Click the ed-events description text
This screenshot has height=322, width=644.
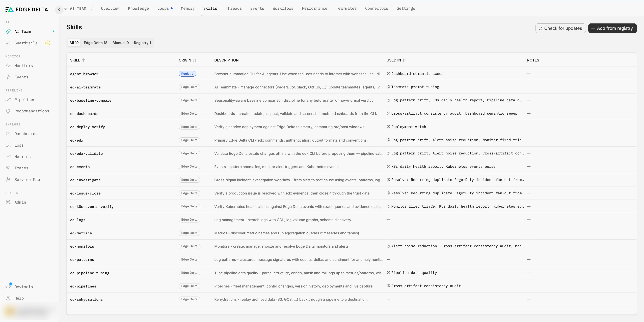[277, 167]
